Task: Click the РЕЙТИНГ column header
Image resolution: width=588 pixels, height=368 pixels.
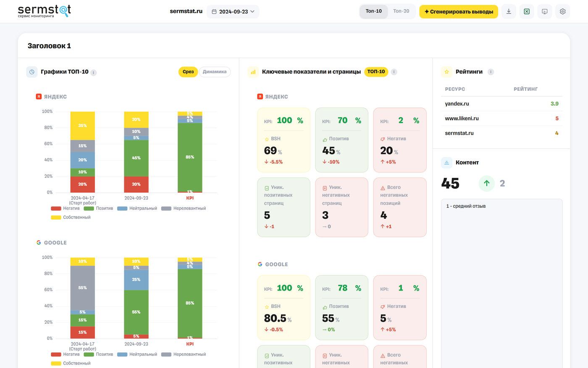Action: click(525, 89)
